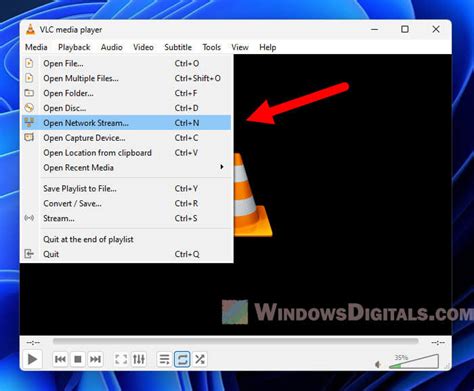Close the VLC media player window
The image size is (474, 391).
pos(436,29)
